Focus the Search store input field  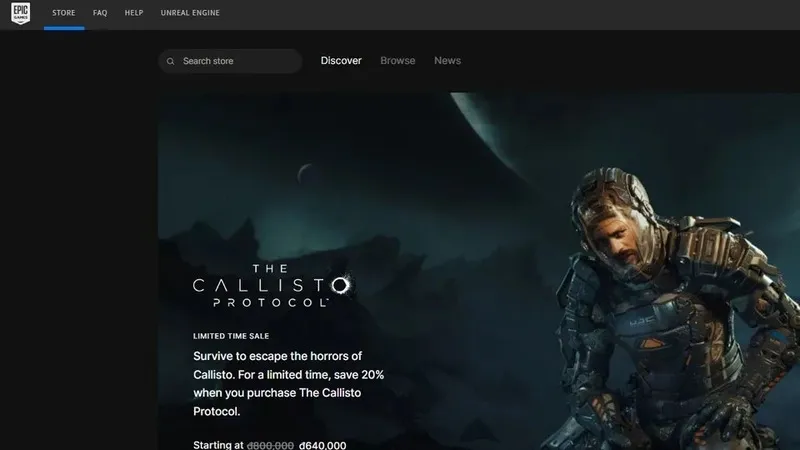click(x=235, y=61)
